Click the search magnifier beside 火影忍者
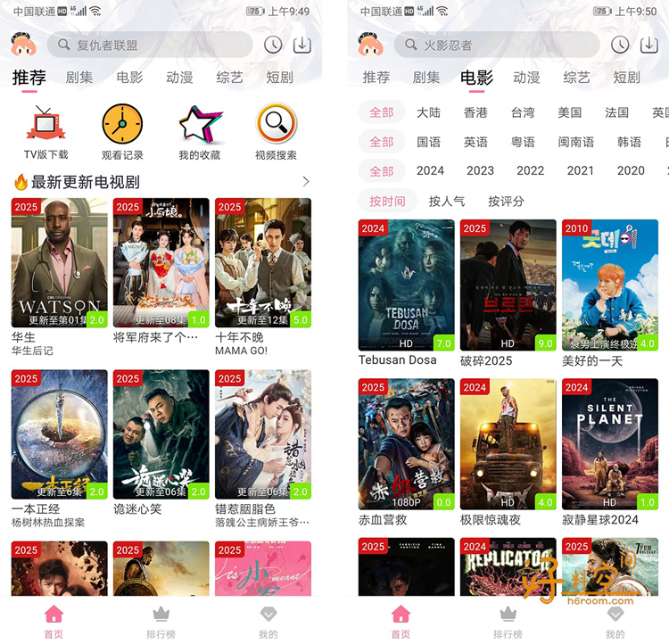 (411, 45)
